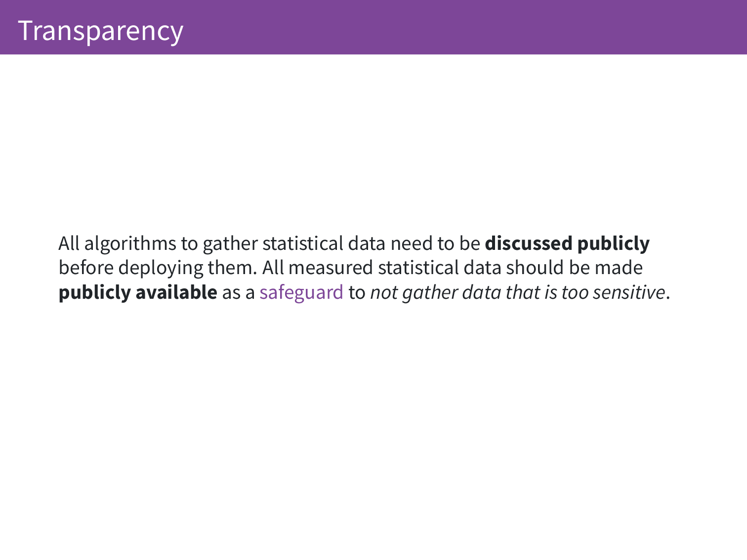The width and height of the screenshot is (747, 560).
Task: Click the word "before" starting the second line
Action: (86, 268)
